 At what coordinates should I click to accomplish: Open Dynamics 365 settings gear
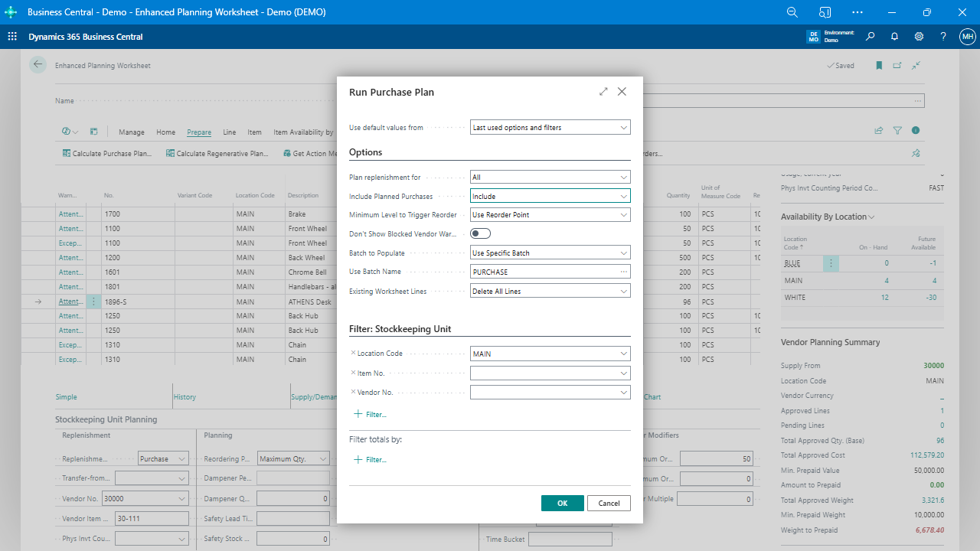pyautogui.click(x=918, y=36)
